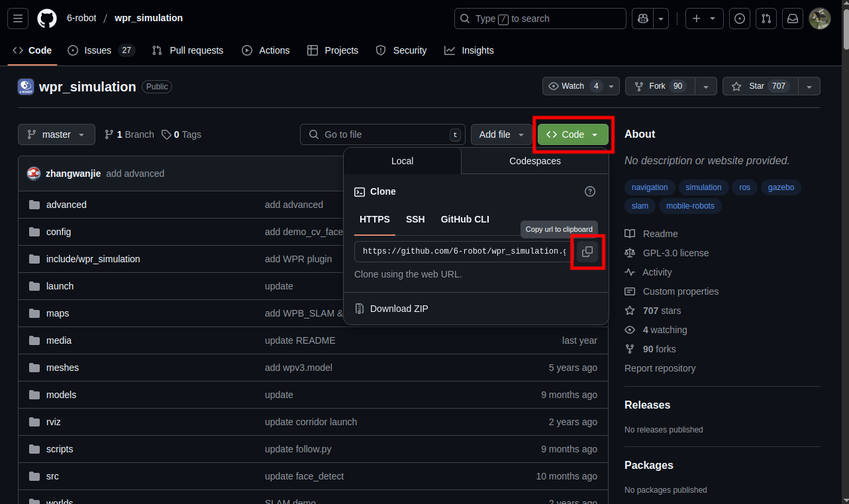Open the meshes folder

[62, 368]
